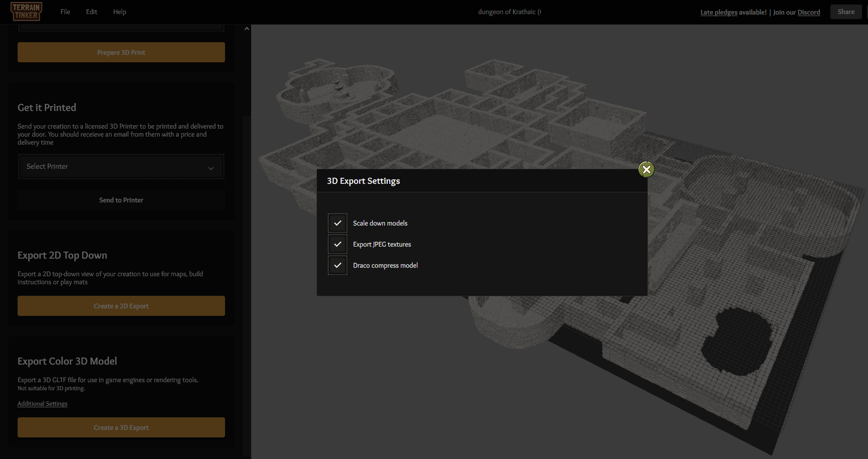This screenshot has height=459, width=868.
Task: Click Send to Printer
Action: coord(121,200)
